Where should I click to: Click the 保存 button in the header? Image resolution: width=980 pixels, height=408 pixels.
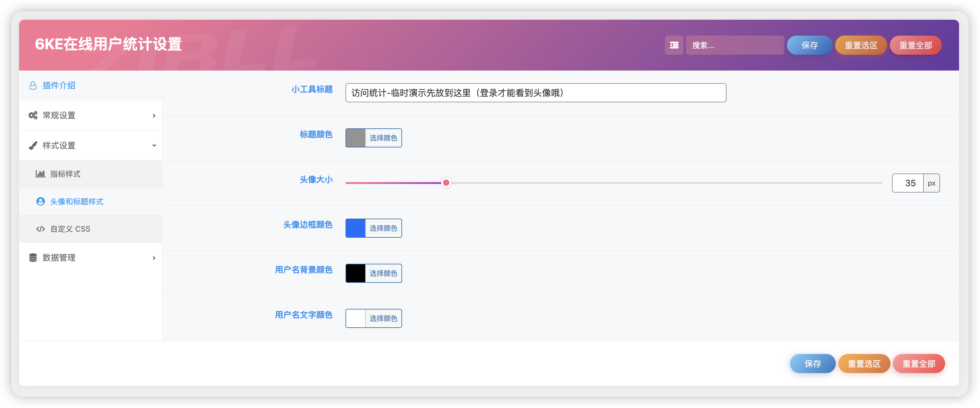809,45
